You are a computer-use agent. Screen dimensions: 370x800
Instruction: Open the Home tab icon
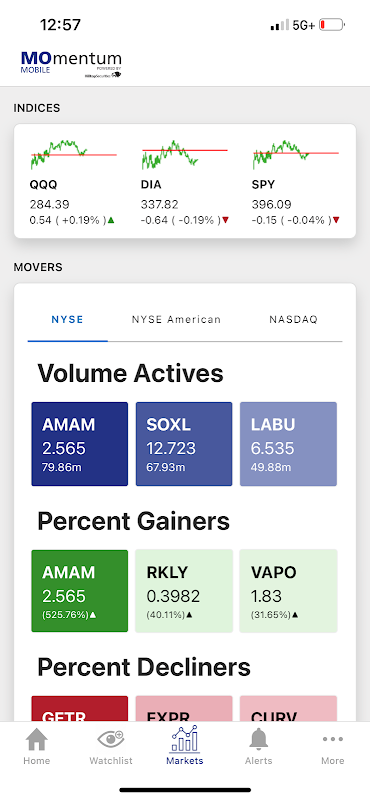tap(37, 739)
